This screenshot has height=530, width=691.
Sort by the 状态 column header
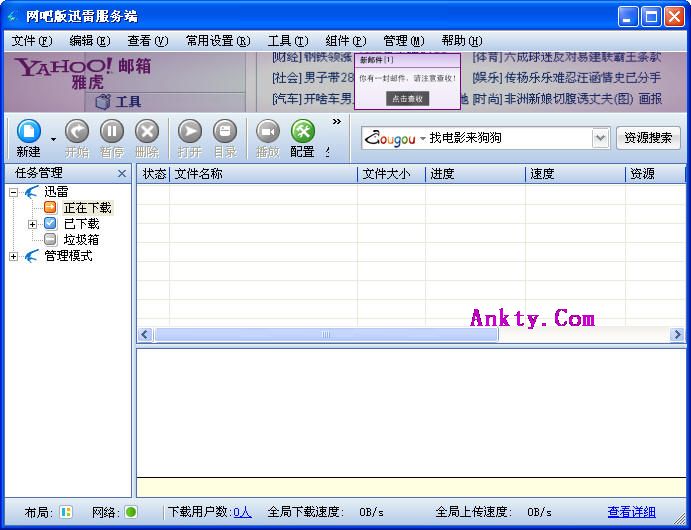154,174
